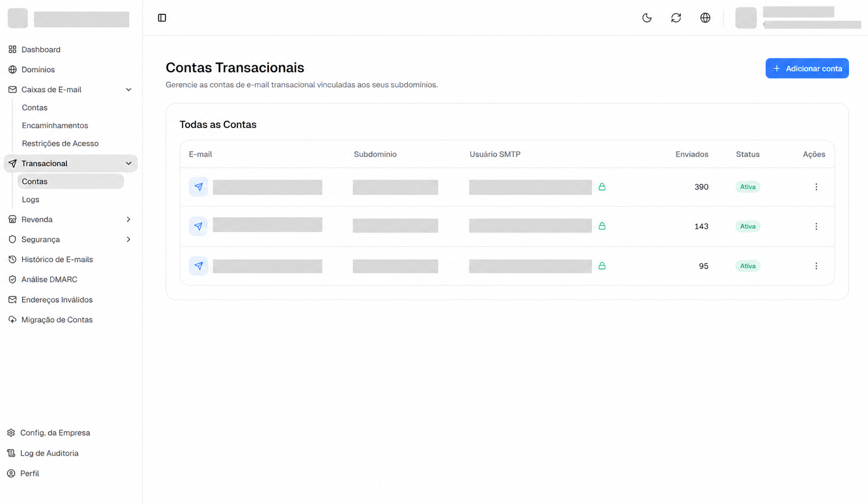Click the Subdomínio column header
The image size is (868, 504).
coord(375,154)
